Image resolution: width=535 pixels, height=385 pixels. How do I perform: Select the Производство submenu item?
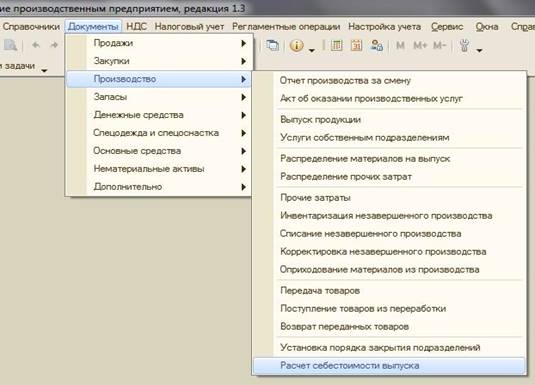click(x=159, y=79)
